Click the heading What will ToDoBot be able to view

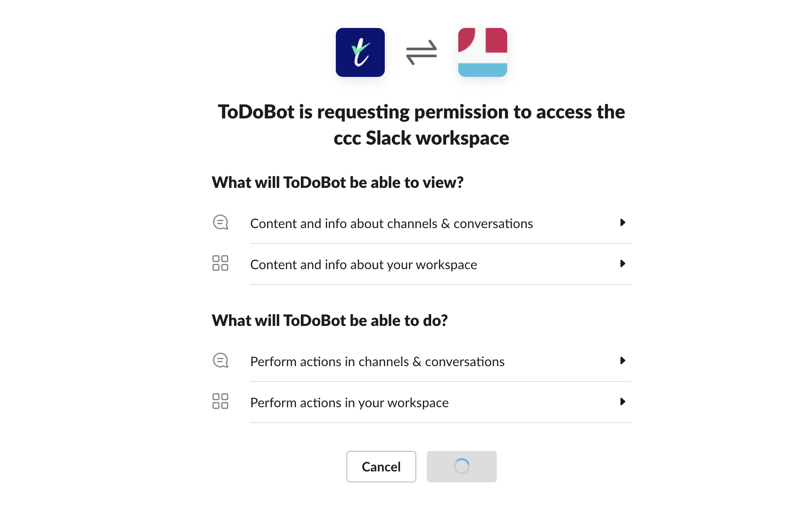coord(338,182)
